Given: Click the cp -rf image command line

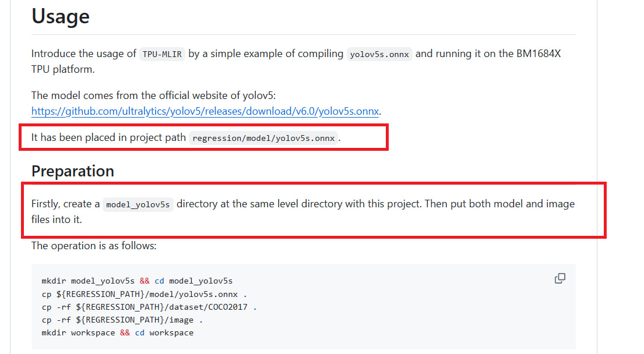Looking at the screenshot, I should coord(122,320).
